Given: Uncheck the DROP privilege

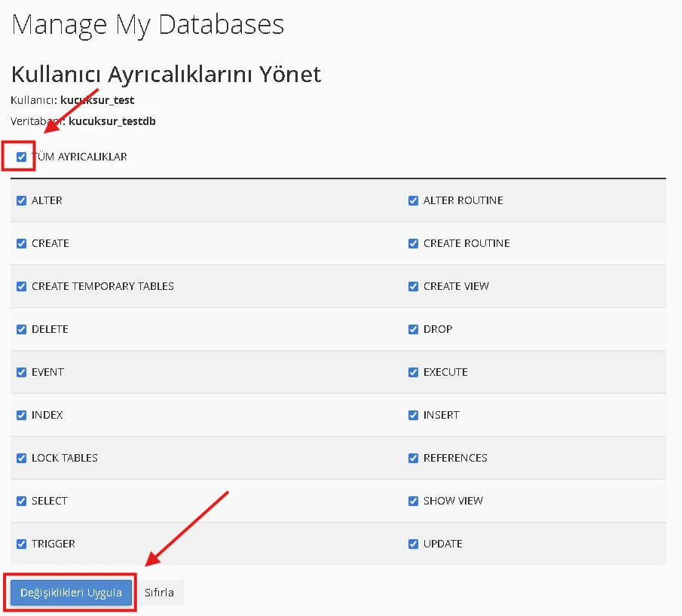Looking at the screenshot, I should click(x=413, y=328).
